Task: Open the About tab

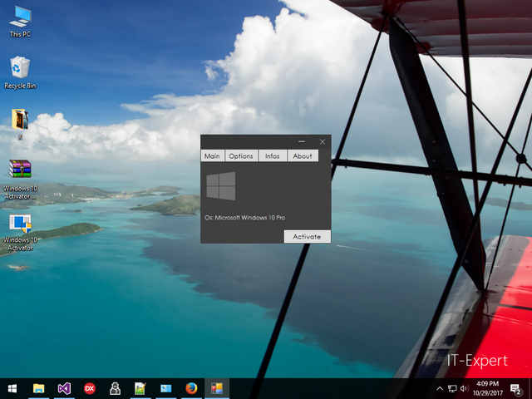Action: point(303,155)
